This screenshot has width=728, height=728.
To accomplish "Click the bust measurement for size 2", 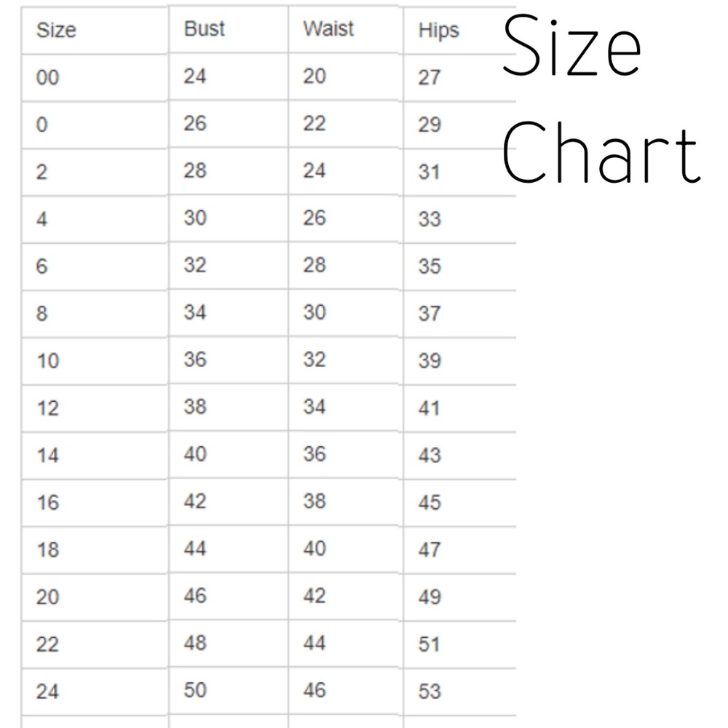I will (x=195, y=170).
